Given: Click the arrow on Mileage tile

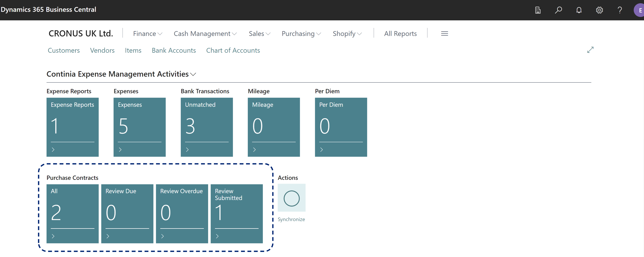Looking at the screenshot, I should [254, 150].
